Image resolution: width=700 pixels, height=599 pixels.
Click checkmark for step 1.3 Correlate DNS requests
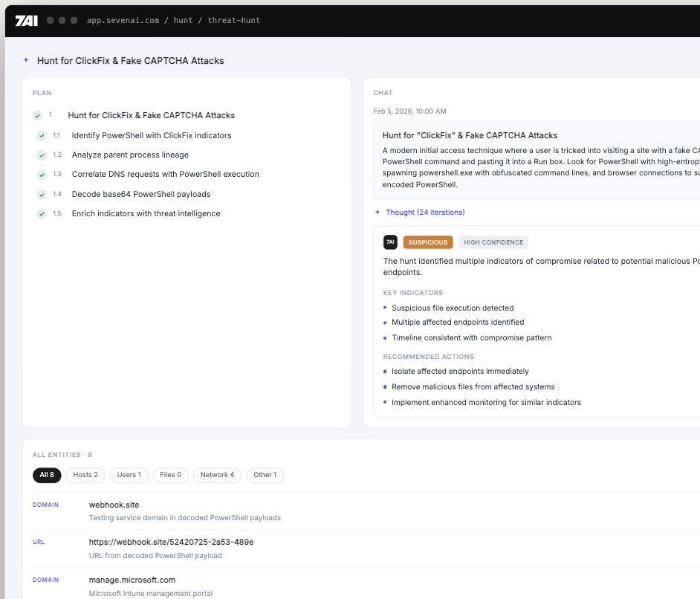click(42, 175)
